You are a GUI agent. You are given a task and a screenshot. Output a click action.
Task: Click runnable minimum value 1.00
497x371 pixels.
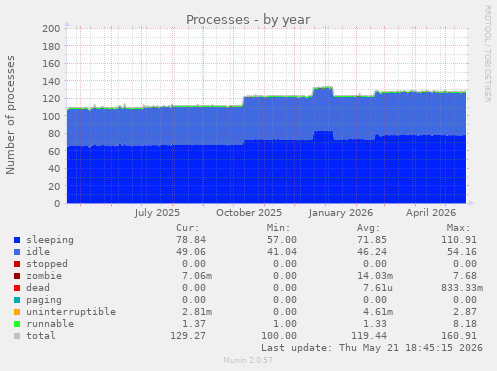coord(285,324)
